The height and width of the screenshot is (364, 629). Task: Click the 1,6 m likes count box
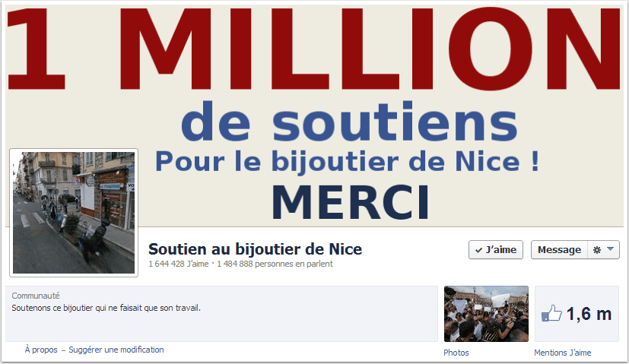coord(577,314)
